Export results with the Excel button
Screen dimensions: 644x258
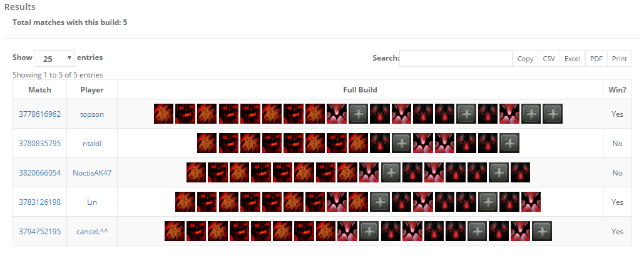click(x=572, y=59)
